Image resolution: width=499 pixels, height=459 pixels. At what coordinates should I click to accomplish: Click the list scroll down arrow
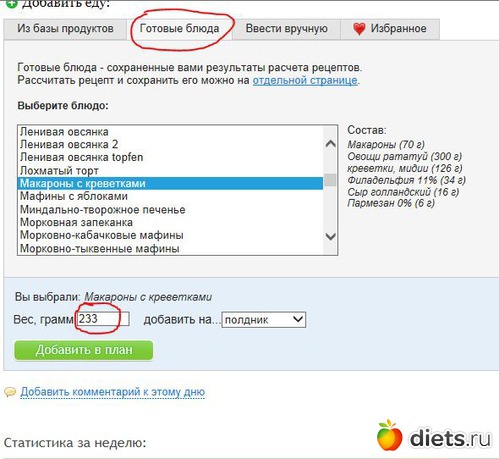coord(330,236)
